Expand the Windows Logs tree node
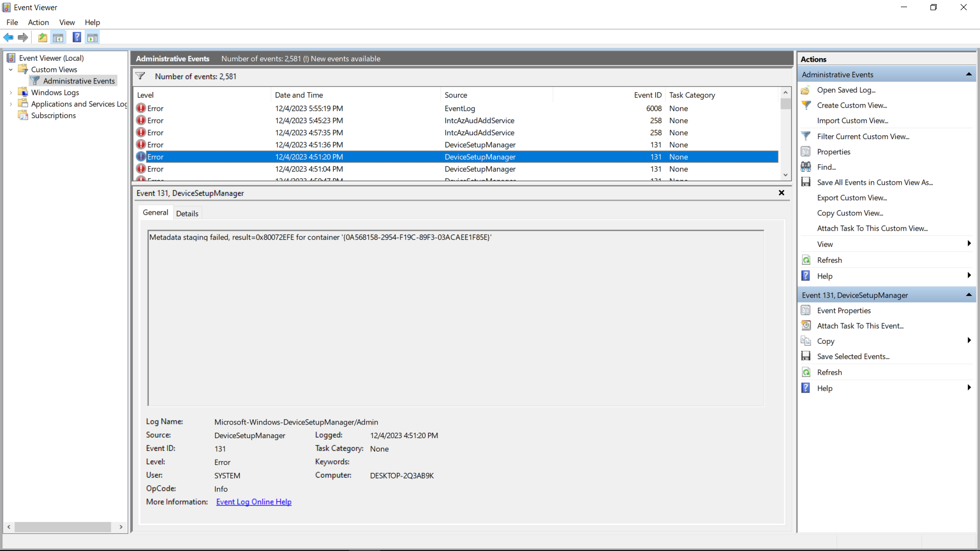Image resolution: width=980 pixels, height=551 pixels. click(11, 92)
